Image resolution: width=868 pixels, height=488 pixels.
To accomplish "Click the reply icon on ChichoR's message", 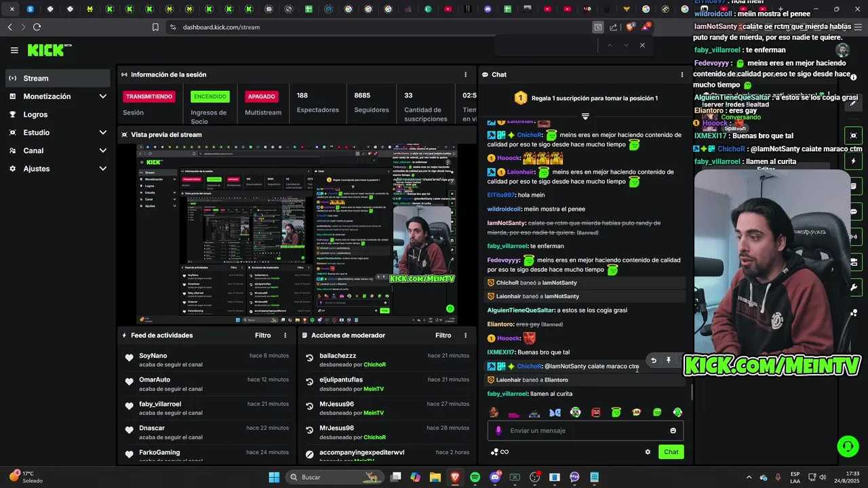I will tap(654, 361).
